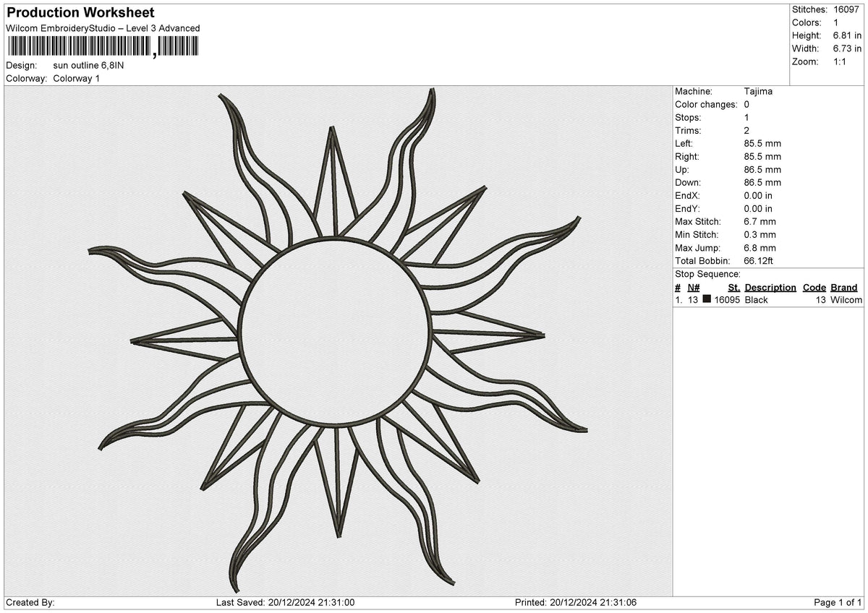Click the Stop Sequence heading

[x=707, y=274]
